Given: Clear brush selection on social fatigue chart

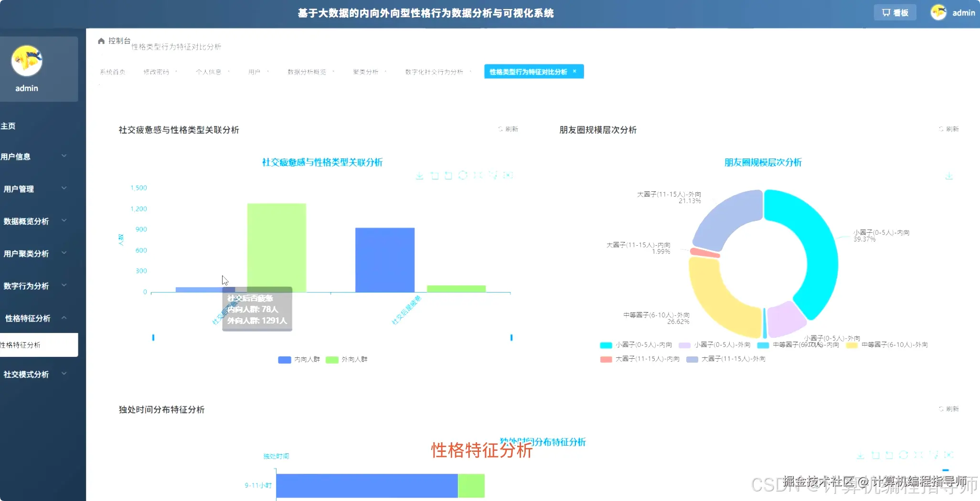Looking at the screenshot, I should [x=508, y=176].
